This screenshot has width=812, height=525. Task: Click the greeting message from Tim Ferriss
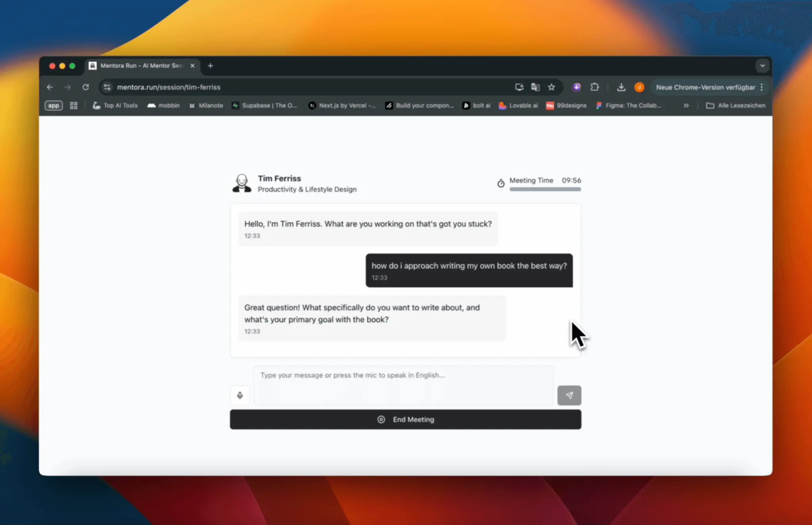pos(368,229)
